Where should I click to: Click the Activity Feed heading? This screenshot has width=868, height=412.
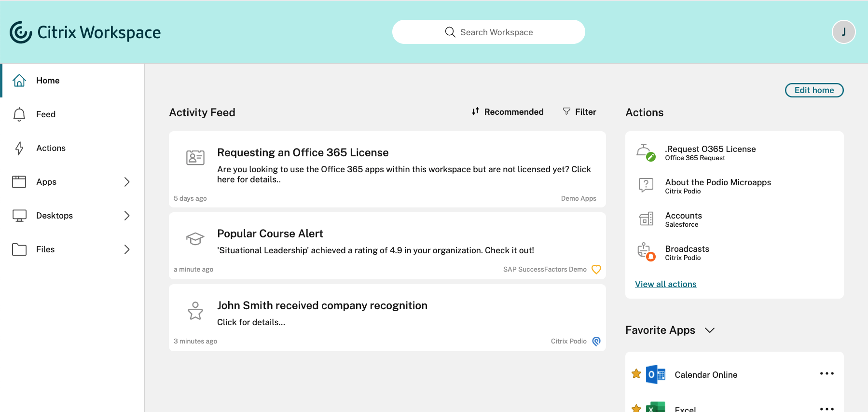tap(202, 112)
